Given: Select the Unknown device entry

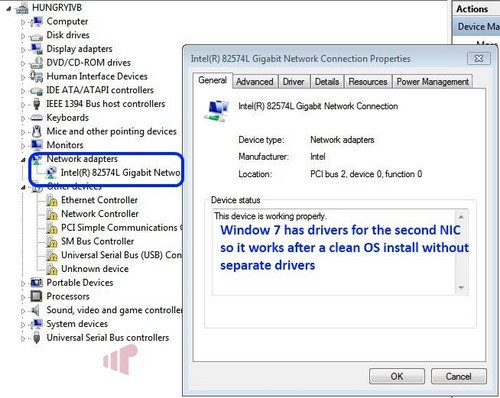Looking at the screenshot, I should pyautogui.click(x=95, y=269).
